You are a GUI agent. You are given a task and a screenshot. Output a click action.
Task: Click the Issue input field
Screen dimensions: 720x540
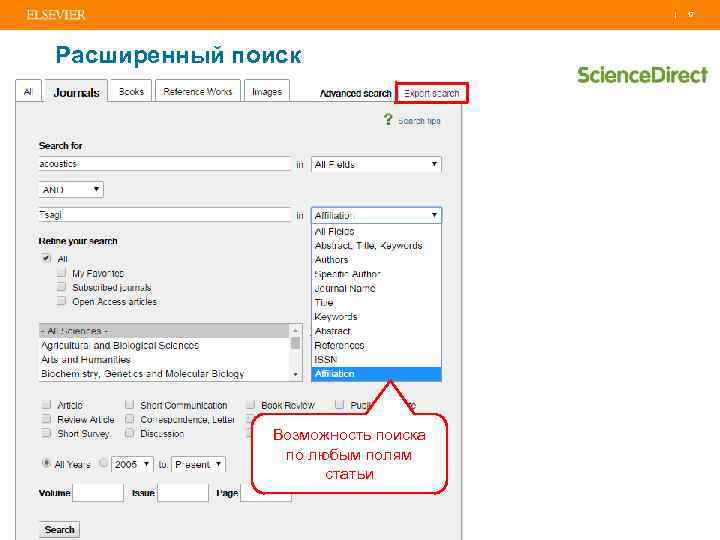coord(183,493)
